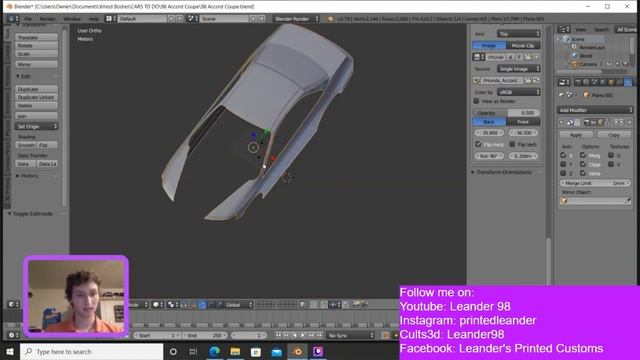Adjust the Merge Limit field
The width and height of the screenshot is (640, 360).
[595, 183]
